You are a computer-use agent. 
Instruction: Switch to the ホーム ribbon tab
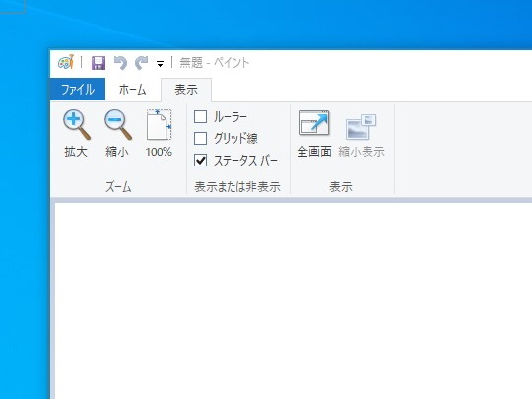coord(133,90)
